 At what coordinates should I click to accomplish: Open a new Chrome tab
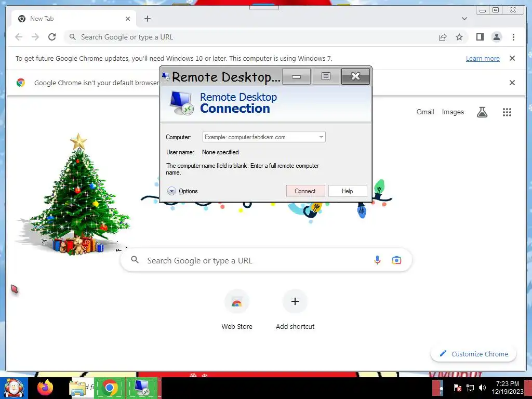click(x=147, y=19)
